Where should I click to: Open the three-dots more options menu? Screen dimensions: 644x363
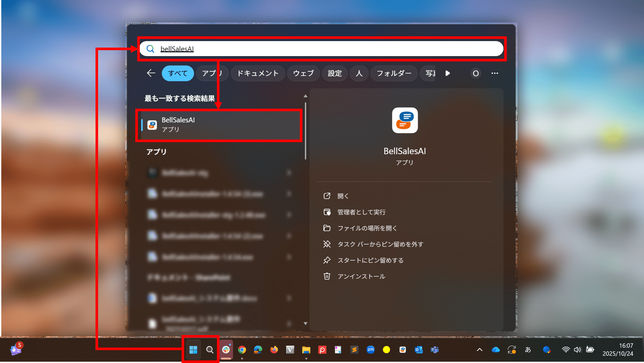point(495,73)
